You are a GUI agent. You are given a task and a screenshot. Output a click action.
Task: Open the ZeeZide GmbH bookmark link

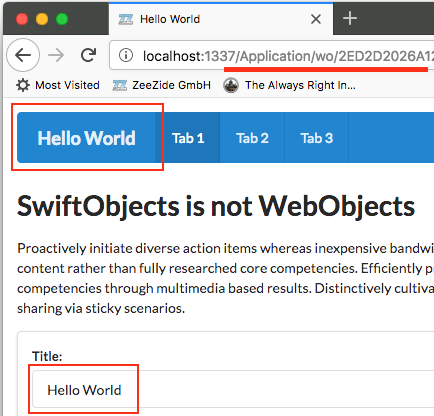(172, 85)
